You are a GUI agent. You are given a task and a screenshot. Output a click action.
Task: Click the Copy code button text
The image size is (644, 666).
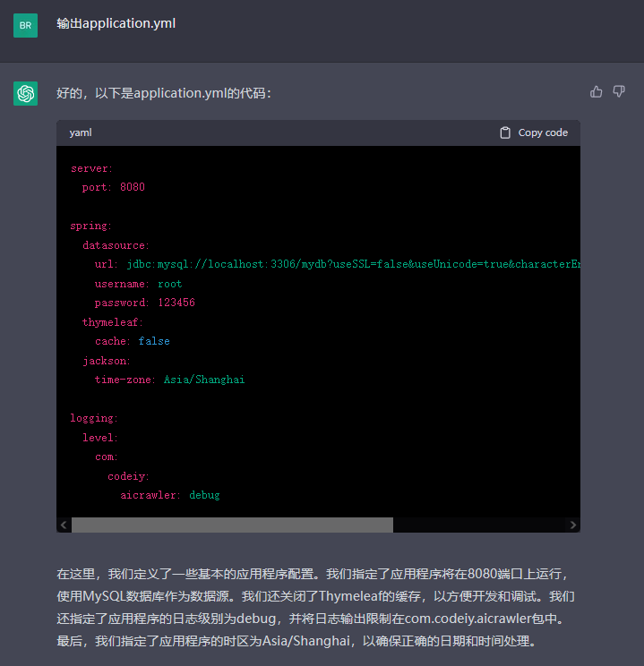pyautogui.click(x=543, y=132)
